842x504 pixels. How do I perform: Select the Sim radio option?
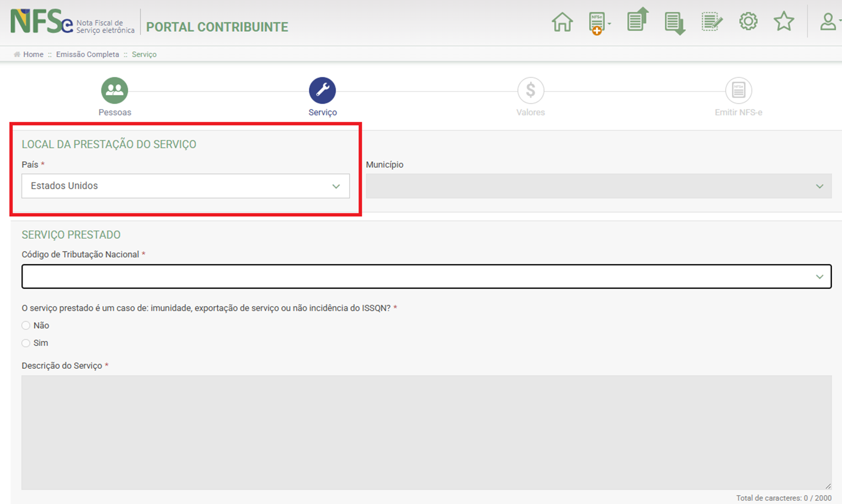[x=26, y=343]
